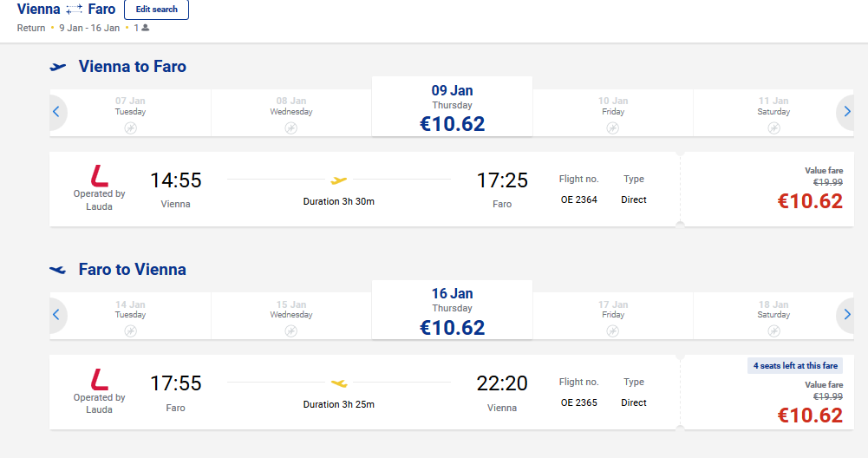Select the 16 Jan Thursday return tab
The image size is (868, 458).
click(453, 310)
